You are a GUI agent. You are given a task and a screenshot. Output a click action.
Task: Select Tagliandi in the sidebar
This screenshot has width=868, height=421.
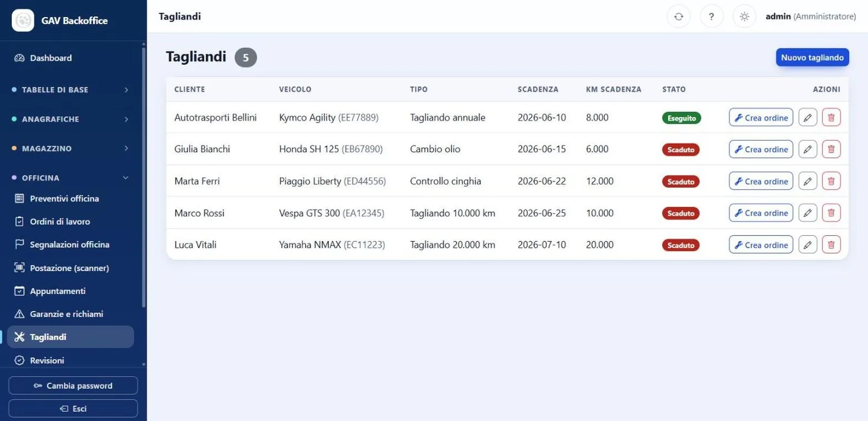coord(70,337)
